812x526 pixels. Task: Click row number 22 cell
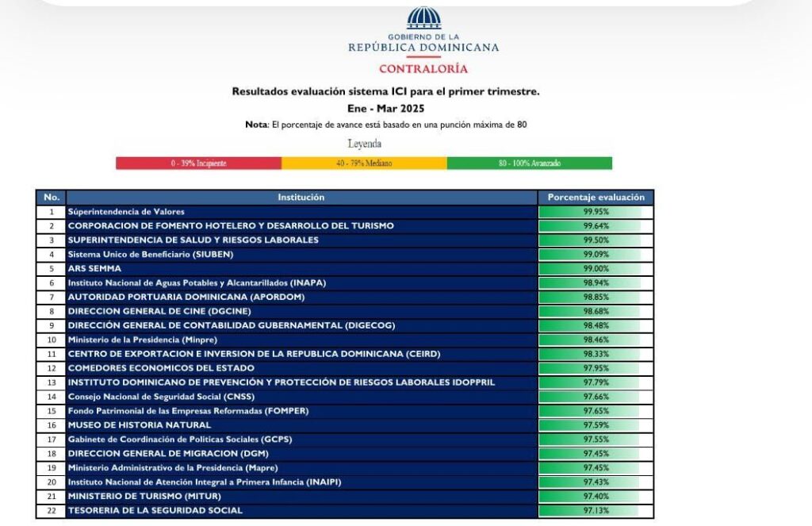click(52, 510)
